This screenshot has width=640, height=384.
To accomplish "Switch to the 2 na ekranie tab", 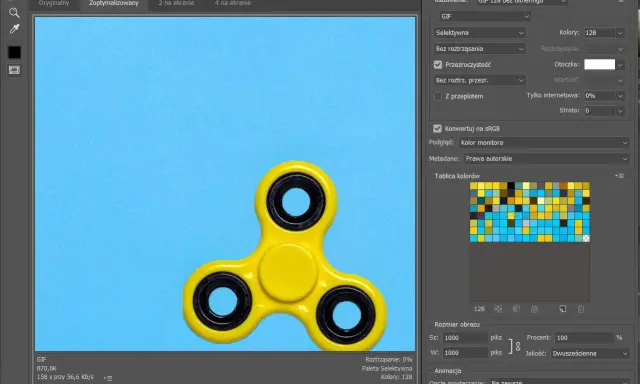I will click(x=176, y=3).
